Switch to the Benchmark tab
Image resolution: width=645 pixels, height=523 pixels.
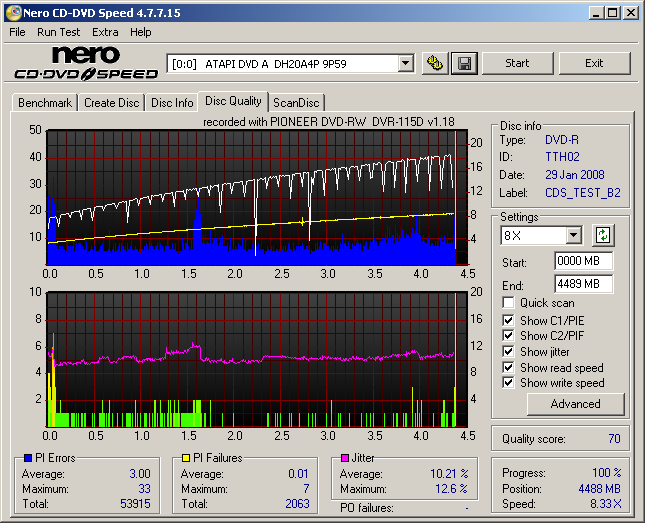(45, 102)
